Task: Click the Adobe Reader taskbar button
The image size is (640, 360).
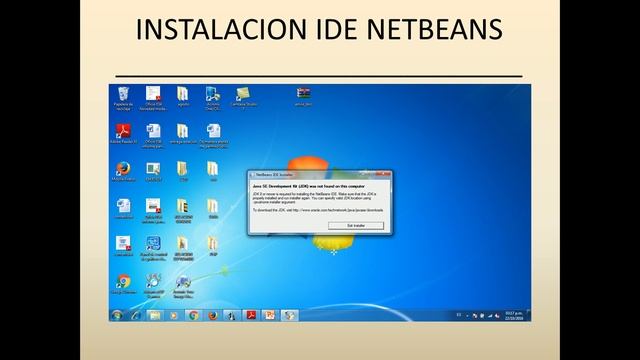Action: click(x=251, y=315)
